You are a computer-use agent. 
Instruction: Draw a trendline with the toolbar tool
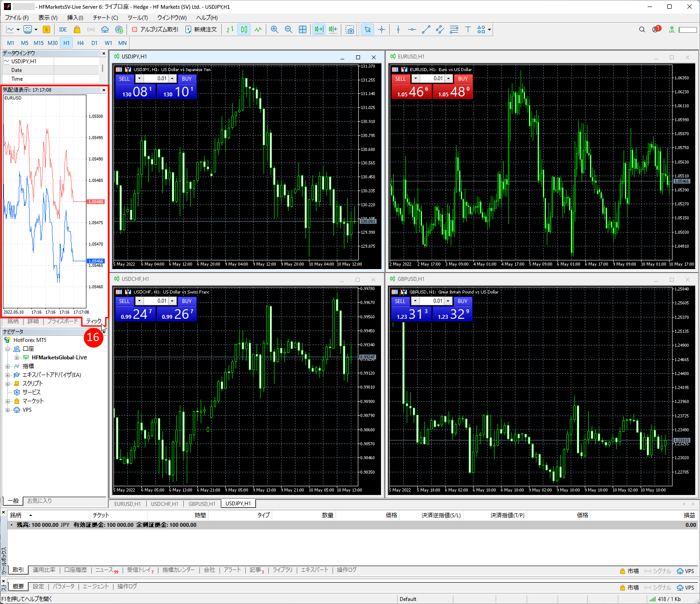(x=426, y=30)
